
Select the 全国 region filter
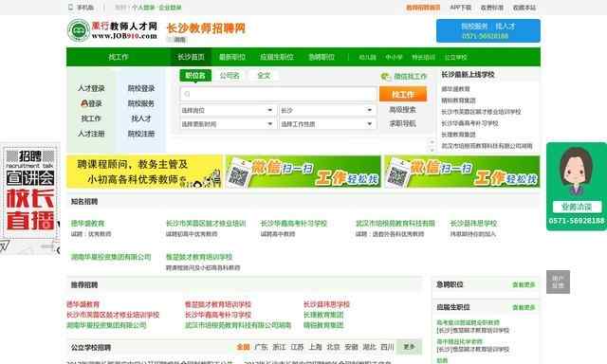point(243,347)
